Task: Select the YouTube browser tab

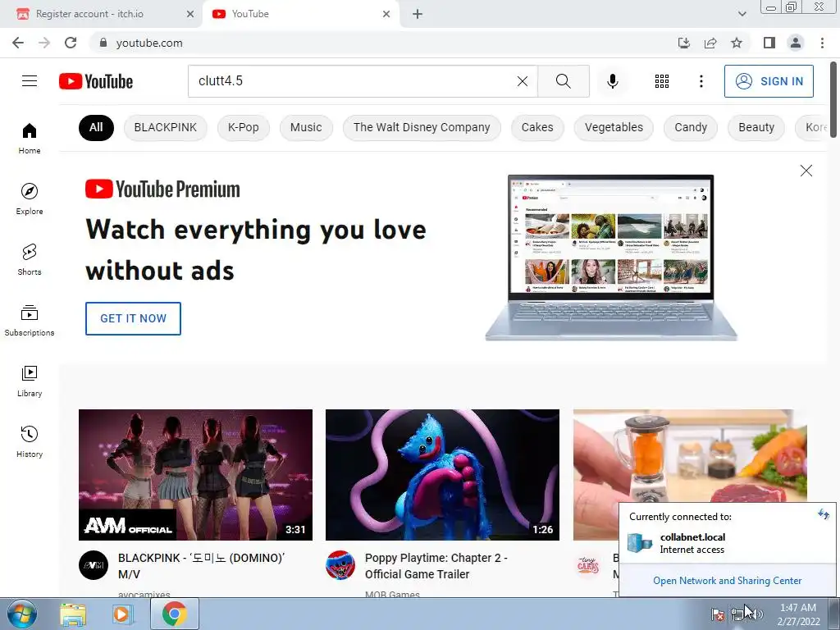Action: click(x=301, y=14)
